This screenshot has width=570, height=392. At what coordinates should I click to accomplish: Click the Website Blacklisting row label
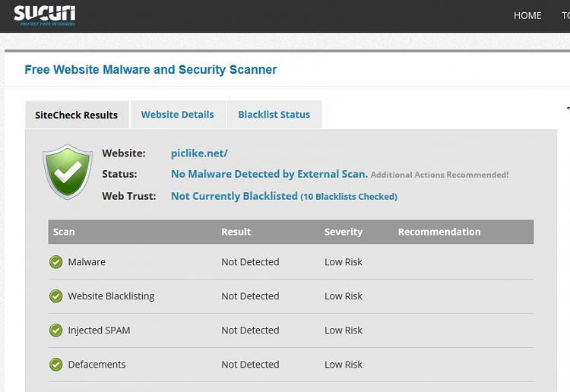point(111,296)
